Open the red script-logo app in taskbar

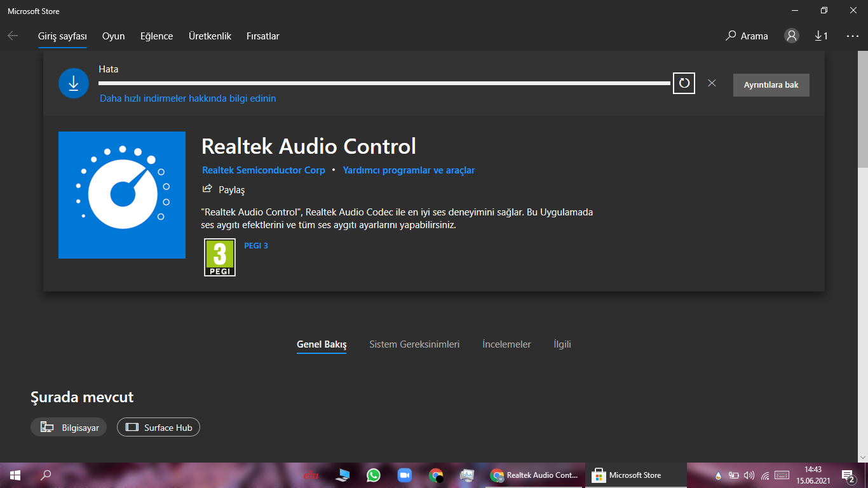pyautogui.click(x=311, y=475)
